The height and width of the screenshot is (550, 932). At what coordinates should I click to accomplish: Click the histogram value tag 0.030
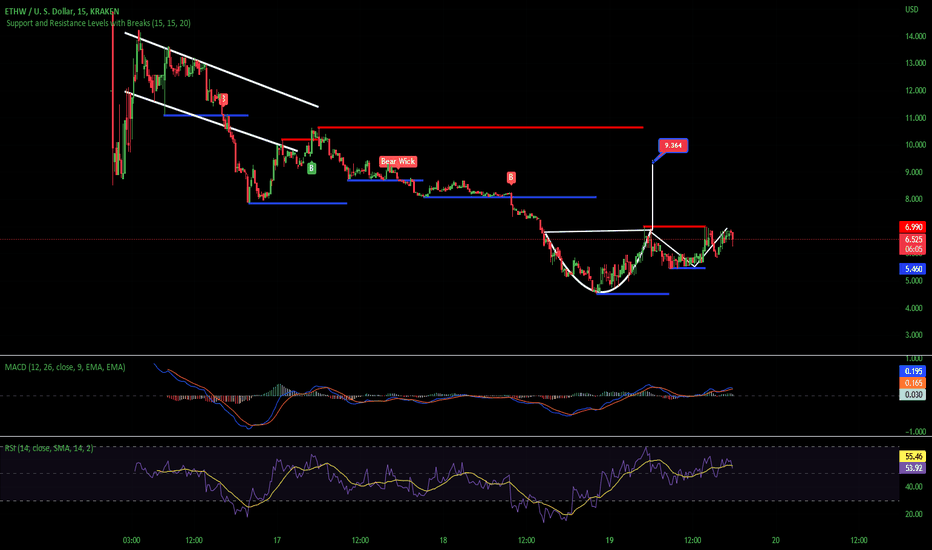914,394
